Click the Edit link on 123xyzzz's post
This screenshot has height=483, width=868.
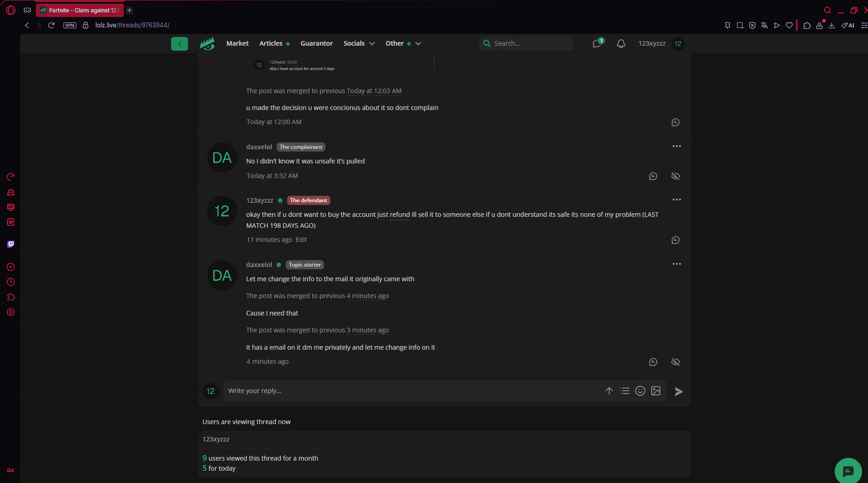pyautogui.click(x=301, y=240)
